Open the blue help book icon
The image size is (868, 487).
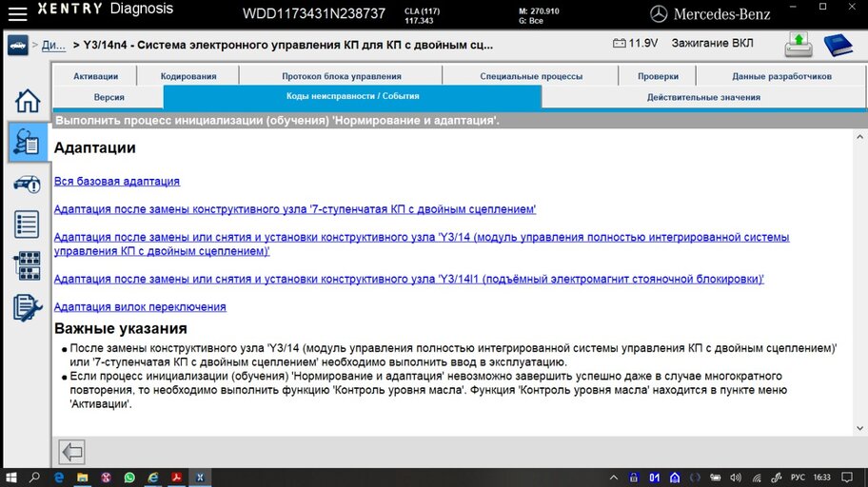coord(838,45)
